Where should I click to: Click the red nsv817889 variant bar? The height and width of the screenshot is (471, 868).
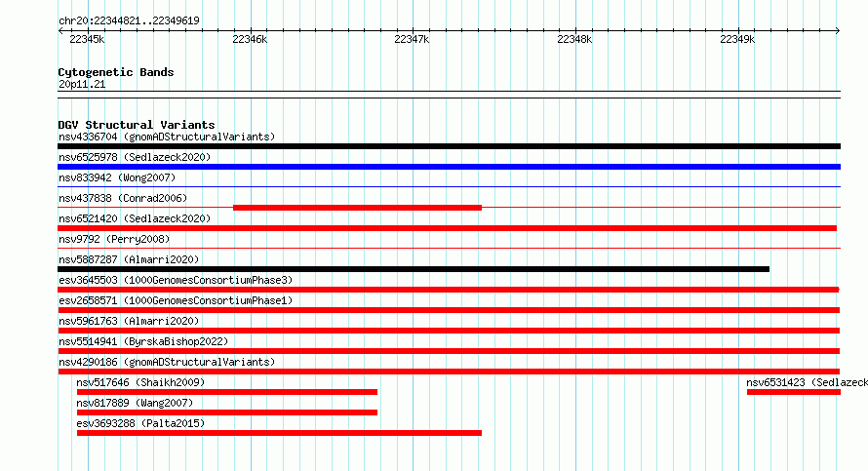(227, 412)
